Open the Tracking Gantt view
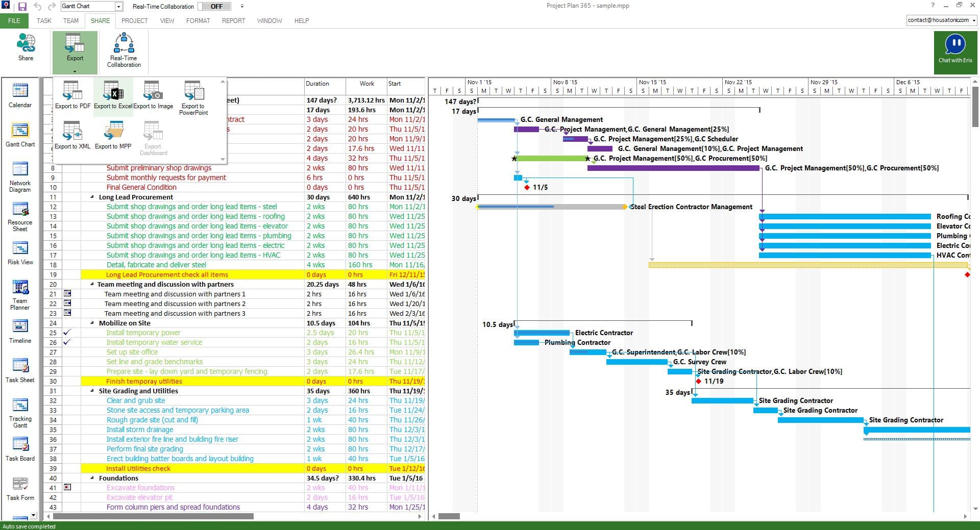This screenshot has height=530, width=980. point(20,414)
